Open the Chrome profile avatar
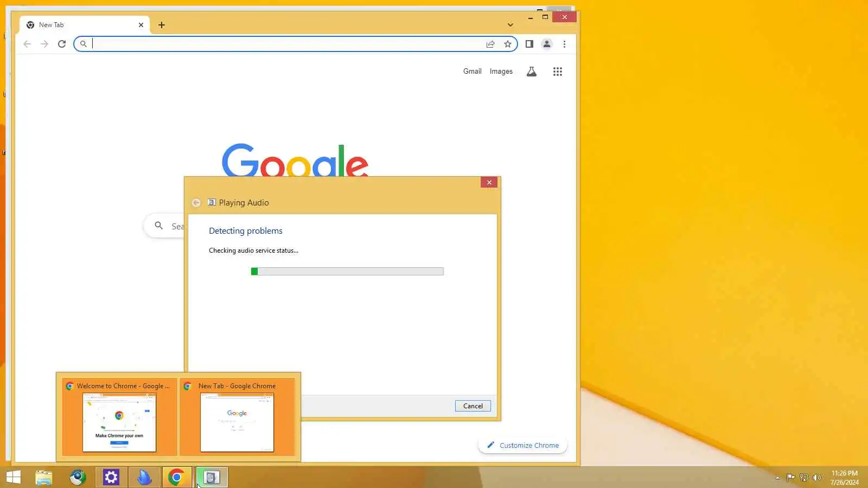This screenshot has width=868, height=488. [547, 44]
